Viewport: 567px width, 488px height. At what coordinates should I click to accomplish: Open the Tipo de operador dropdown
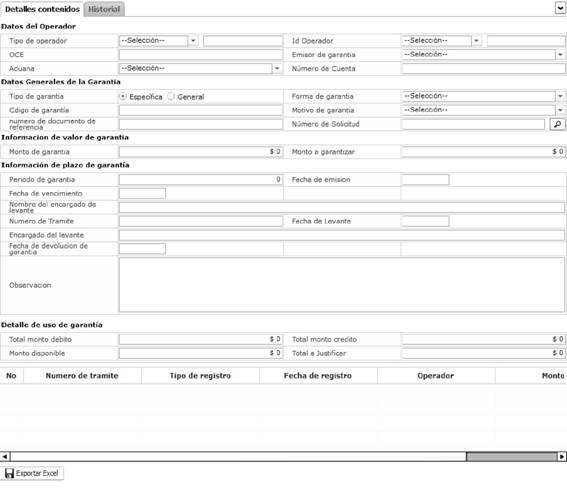coord(159,40)
